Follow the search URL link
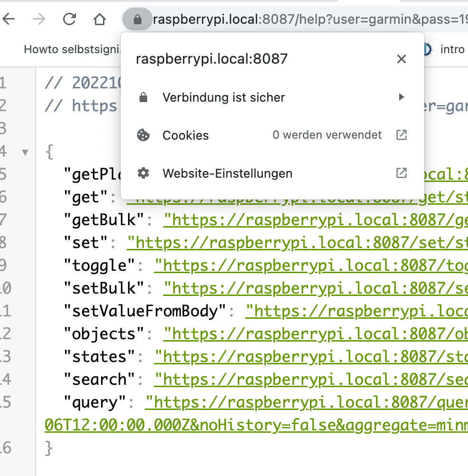The image size is (468, 476). pos(311,379)
